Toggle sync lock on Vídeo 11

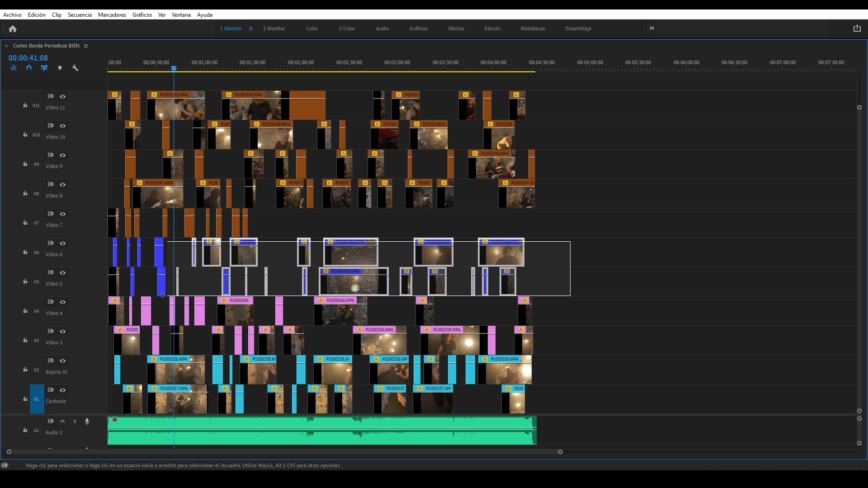(x=51, y=96)
